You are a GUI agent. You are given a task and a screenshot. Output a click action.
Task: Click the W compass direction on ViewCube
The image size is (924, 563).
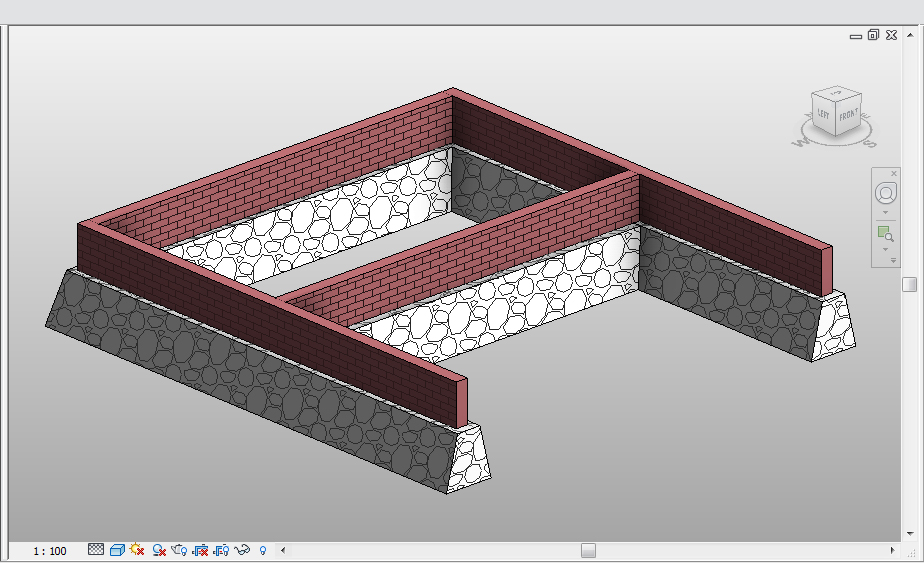800,142
